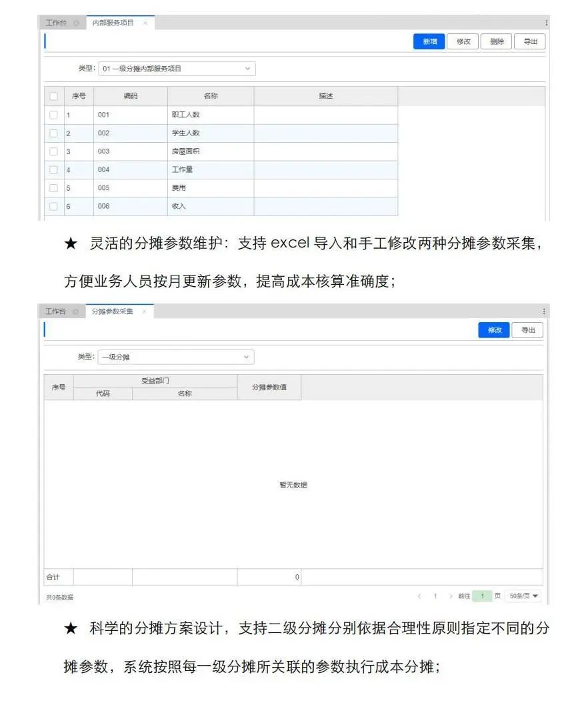Click the 删除 button
Viewport: 588px width, 707px height.
point(497,42)
